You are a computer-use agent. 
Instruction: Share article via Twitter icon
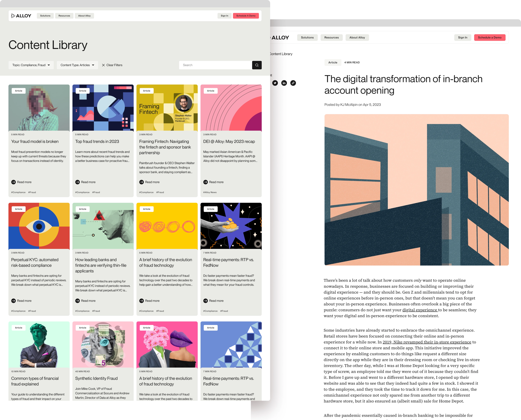tap(275, 83)
